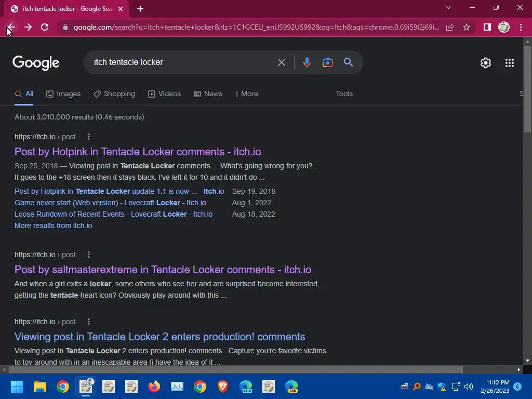Open the Chrome profile avatar
532x399 pixels.
[504, 27]
